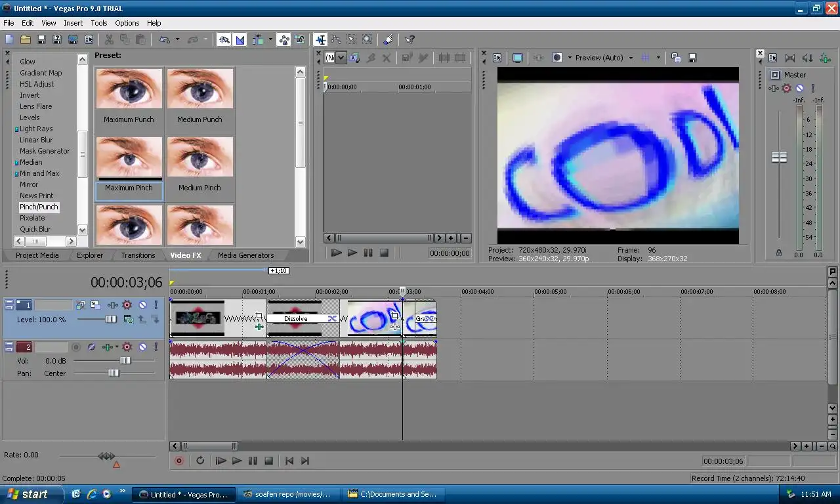The width and height of the screenshot is (840, 504).
Task: Open Project Video Properties in preview
Action: tap(497, 58)
